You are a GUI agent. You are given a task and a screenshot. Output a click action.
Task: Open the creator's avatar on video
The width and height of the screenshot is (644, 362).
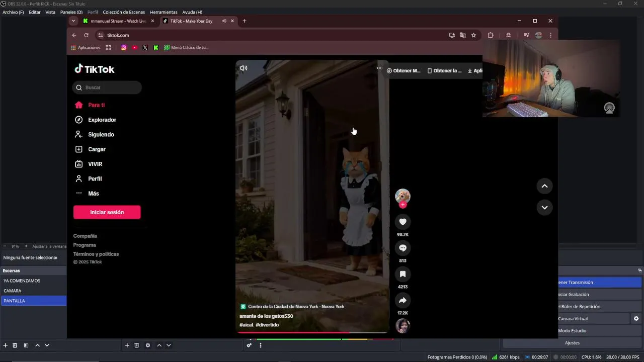click(x=403, y=196)
